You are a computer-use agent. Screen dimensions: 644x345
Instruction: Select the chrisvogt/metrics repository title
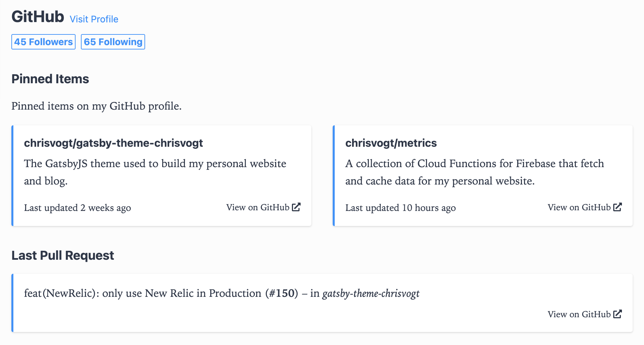click(391, 143)
